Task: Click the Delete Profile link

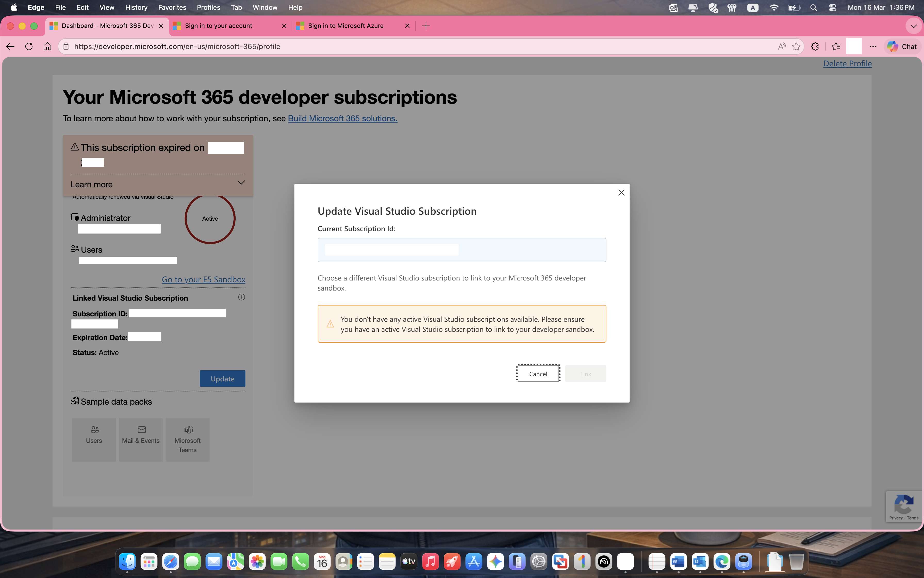Action: point(847,63)
